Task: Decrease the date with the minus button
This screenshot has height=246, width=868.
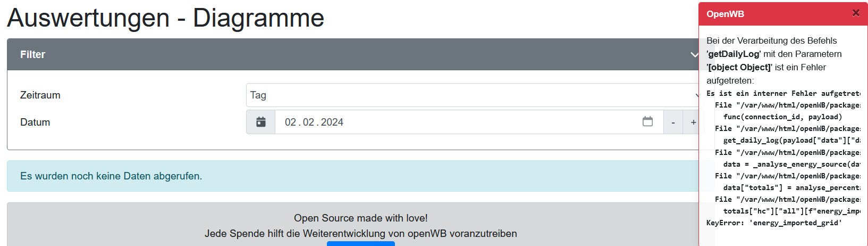Action: 673,122
